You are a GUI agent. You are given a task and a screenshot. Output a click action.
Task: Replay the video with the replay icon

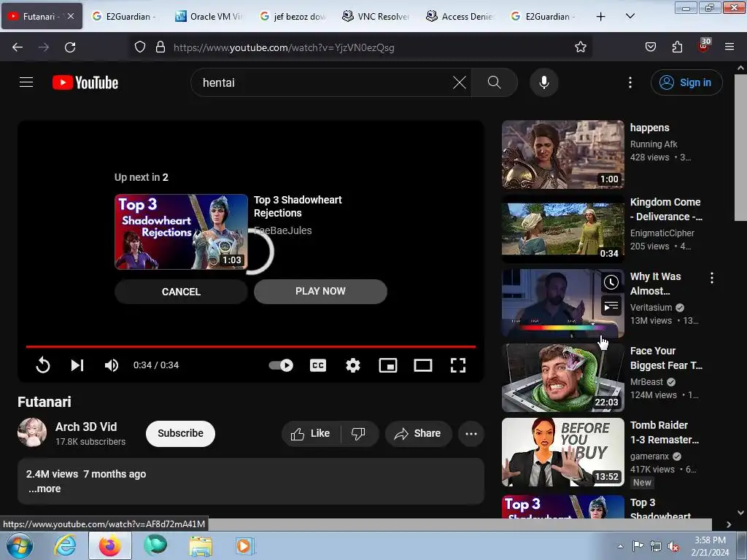(x=43, y=365)
